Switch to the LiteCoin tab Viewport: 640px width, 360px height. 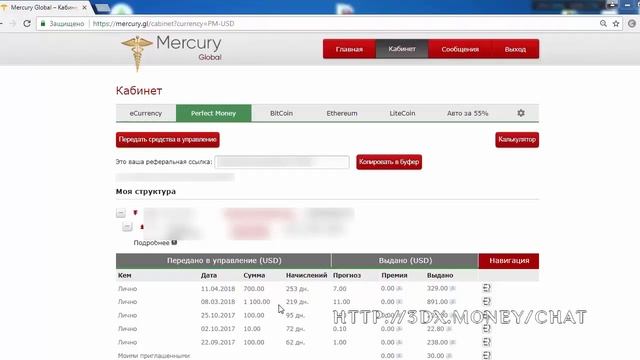(x=402, y=113)
